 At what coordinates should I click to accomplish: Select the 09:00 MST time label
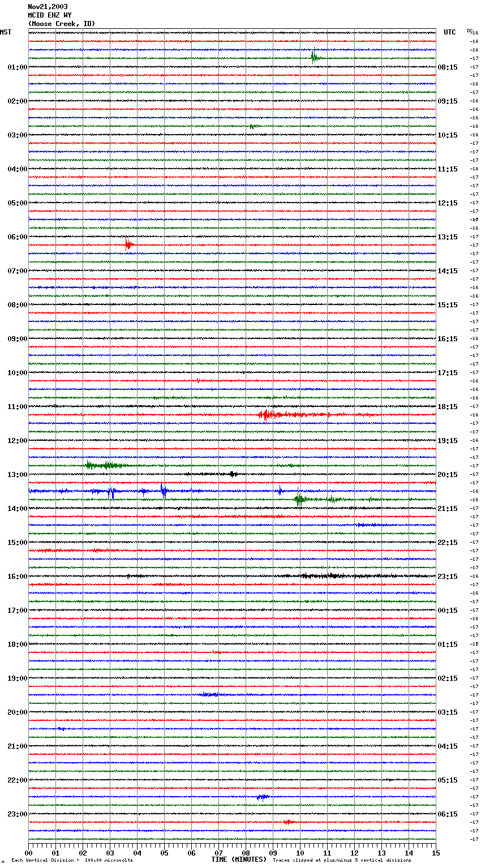(x=18, y=339)
